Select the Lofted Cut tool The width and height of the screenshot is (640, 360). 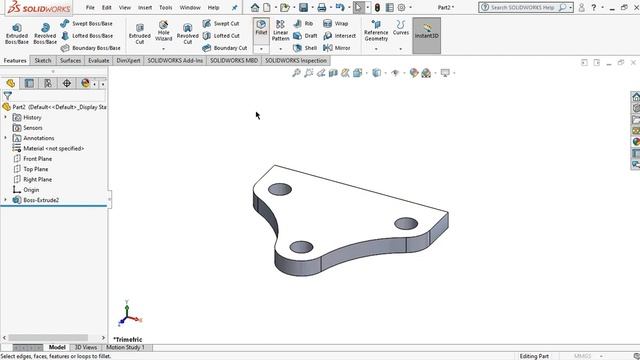click(x=221, y=36)
